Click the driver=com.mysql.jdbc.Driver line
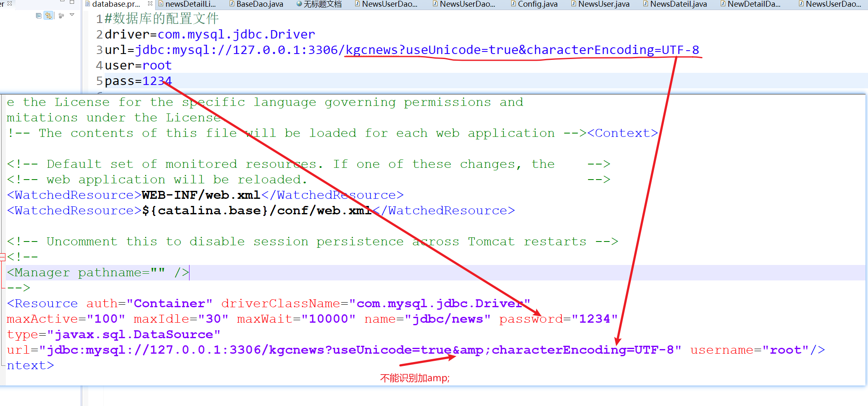868x406 pixels. coord(210,34)
